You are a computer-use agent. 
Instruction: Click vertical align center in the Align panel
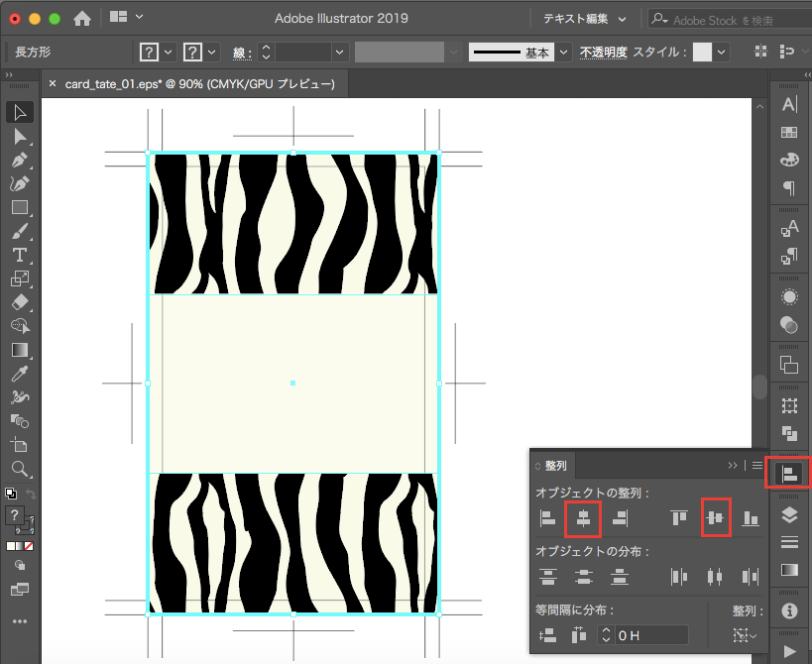pos(715,517)
